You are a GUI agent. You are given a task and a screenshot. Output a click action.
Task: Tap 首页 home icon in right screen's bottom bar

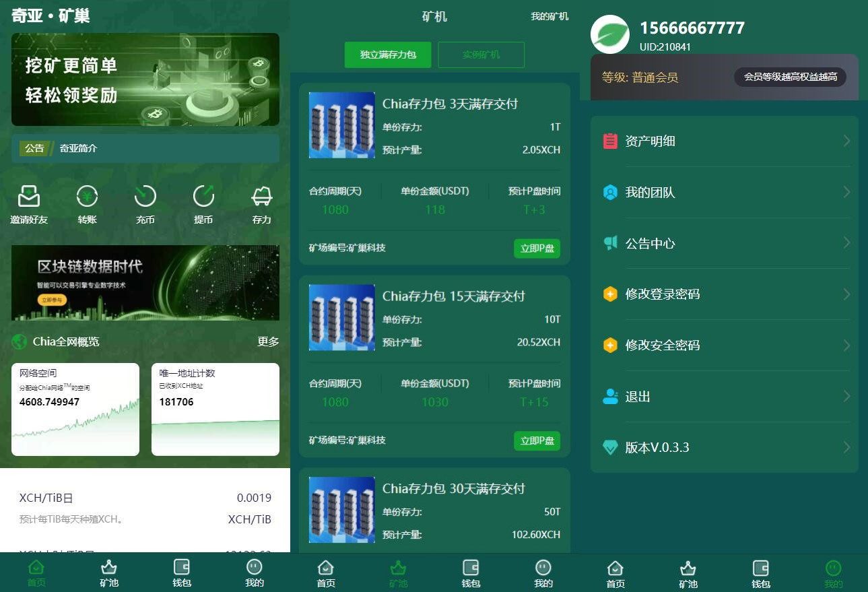coord(615,568)
